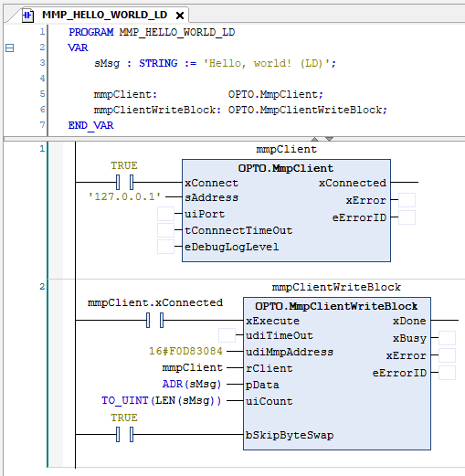
Task: Select the OPTO.MmpClientWriteBlock block title
Action: pos(336,306)
